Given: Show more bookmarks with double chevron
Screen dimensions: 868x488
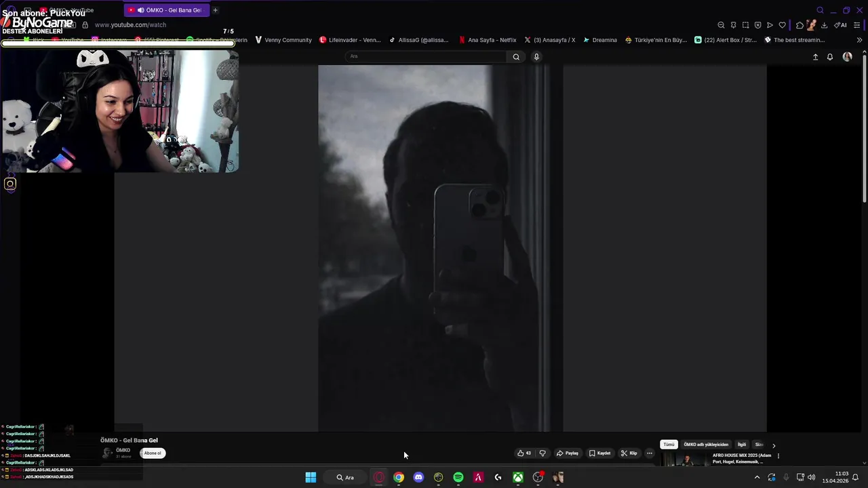Looking at the screenshot, I should pos(859,40).
